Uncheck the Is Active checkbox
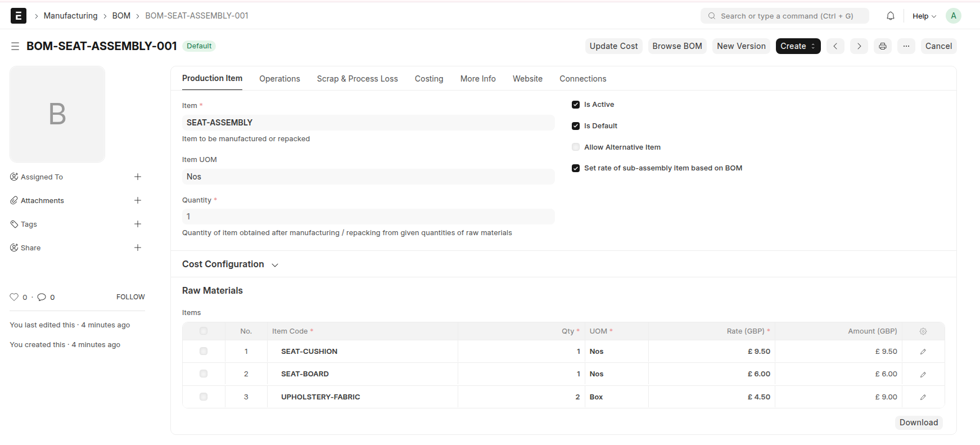 576,105
